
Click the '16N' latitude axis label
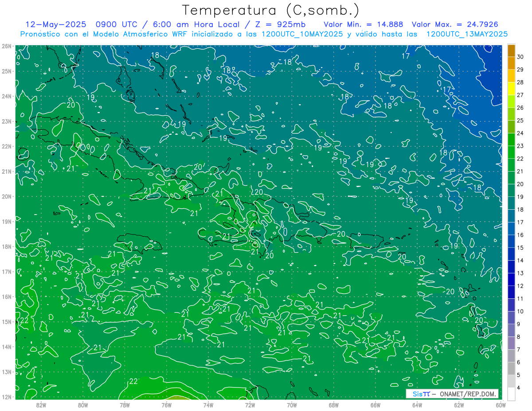pos(6,297)
